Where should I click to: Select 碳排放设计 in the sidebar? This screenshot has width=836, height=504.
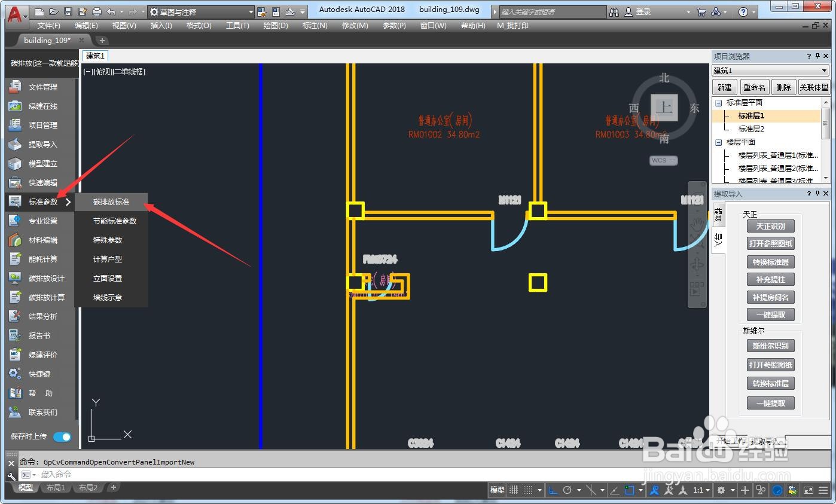tap(39, 278)
